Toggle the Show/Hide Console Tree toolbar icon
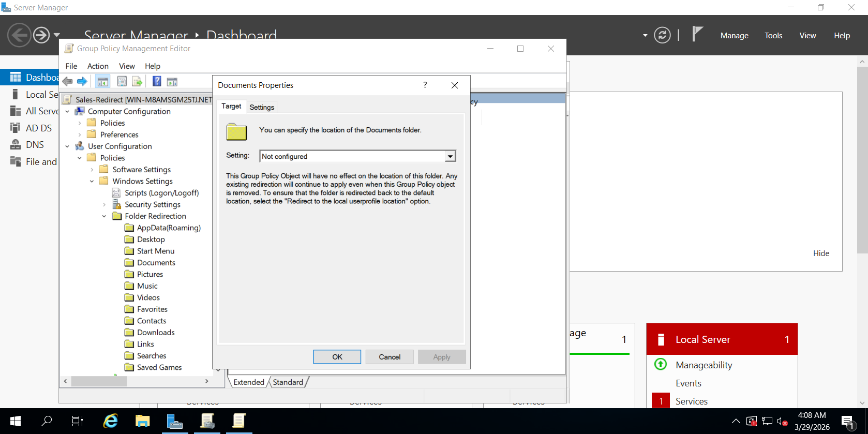Image resolution: width=868 pixels, height=434 pixels. coord(103,81)
